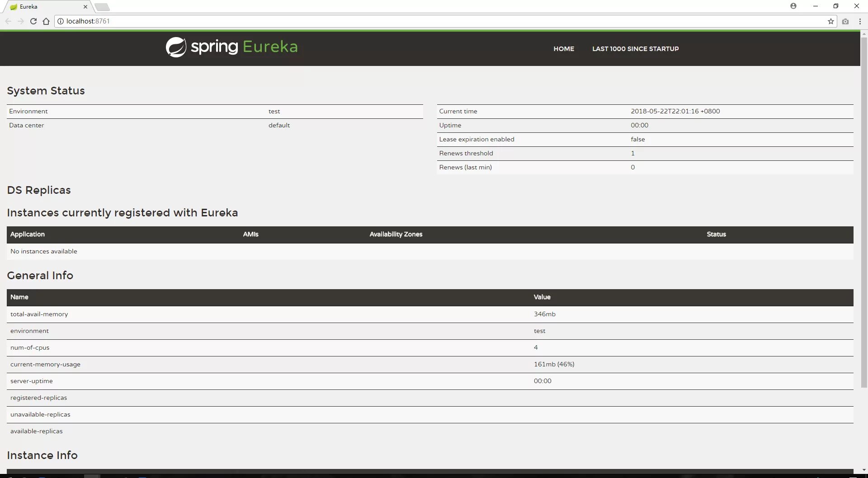This screenshot has width=868, height=478.
Task: Click the General Info 'Value' column header
Action: (542, 297)
